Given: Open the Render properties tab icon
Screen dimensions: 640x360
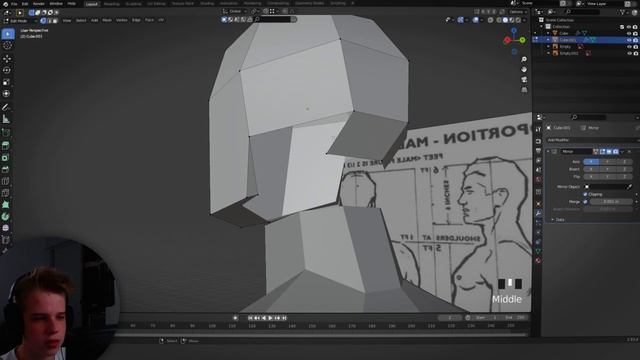Looking at the screenshot, I should 538,141.
